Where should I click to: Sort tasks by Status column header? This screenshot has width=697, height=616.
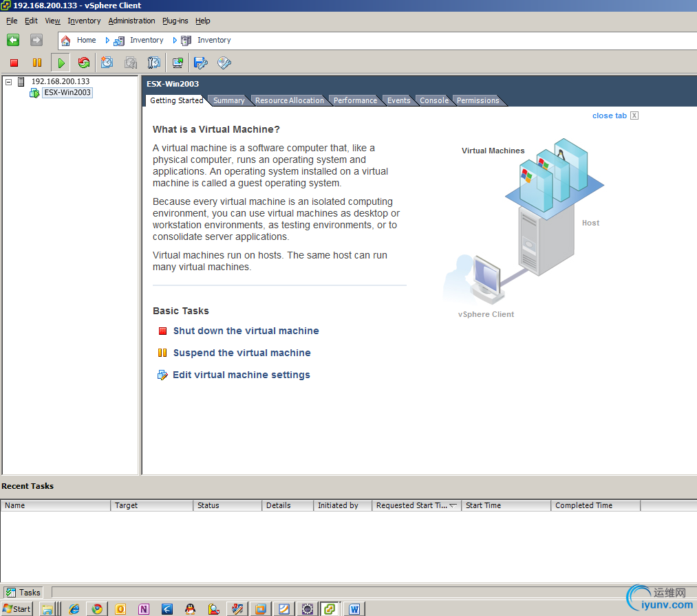(x=227, y=505)
